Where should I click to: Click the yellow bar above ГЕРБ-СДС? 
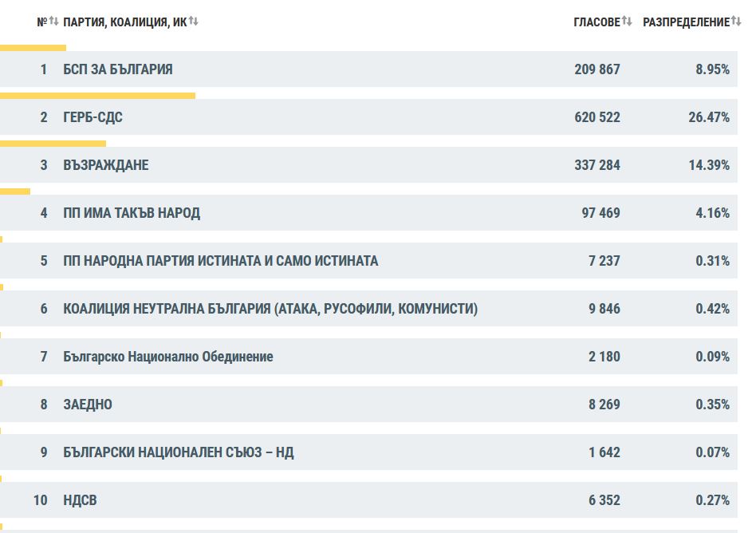[97, 96]
